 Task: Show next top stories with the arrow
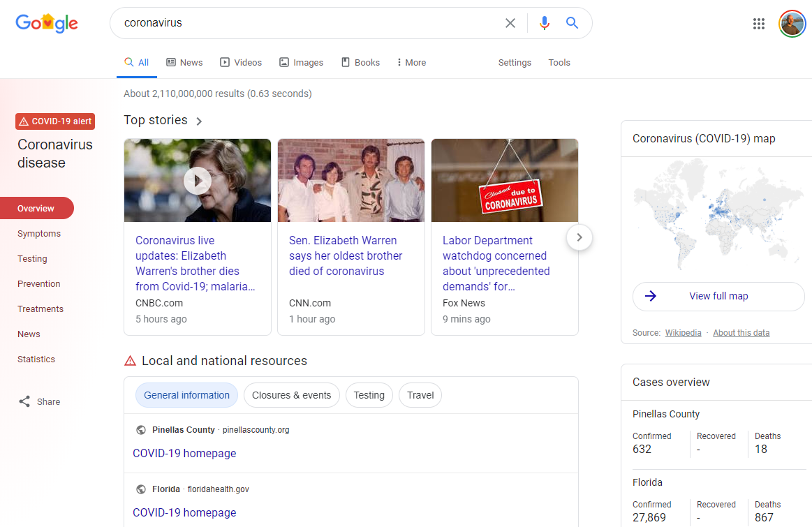[579, 237]
